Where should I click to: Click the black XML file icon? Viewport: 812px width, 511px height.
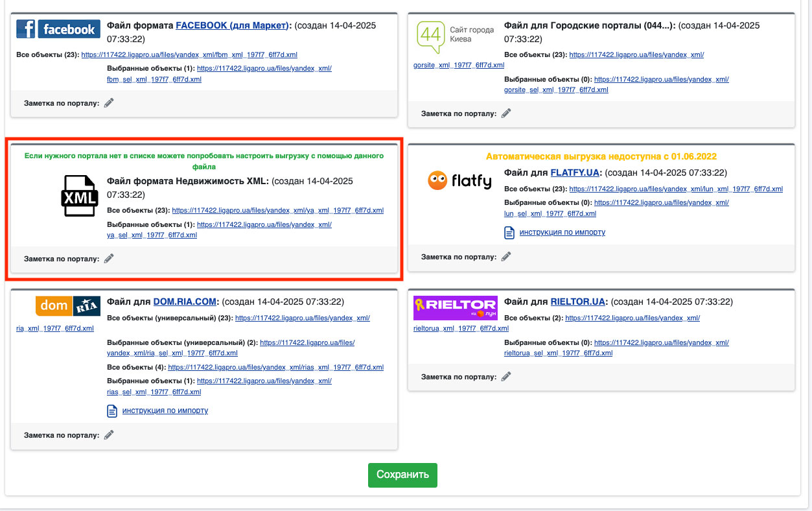(x=80, y=195)
